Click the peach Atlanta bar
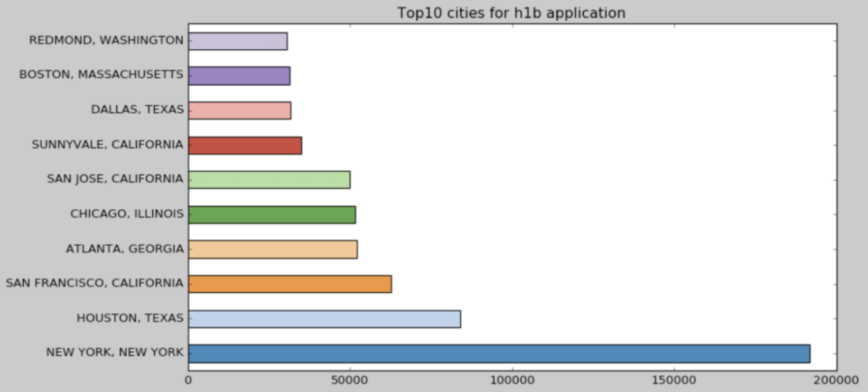The height and width of the screenshot is (392, 868). 273,249
